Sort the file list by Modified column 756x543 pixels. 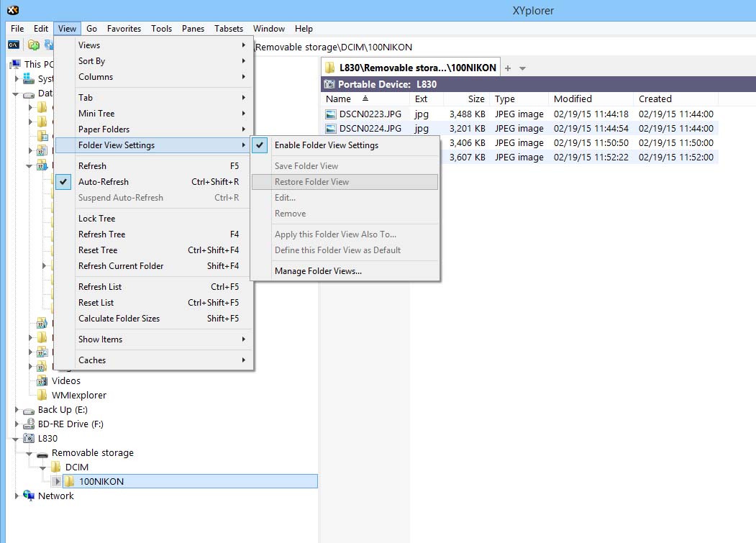[573, 99]
